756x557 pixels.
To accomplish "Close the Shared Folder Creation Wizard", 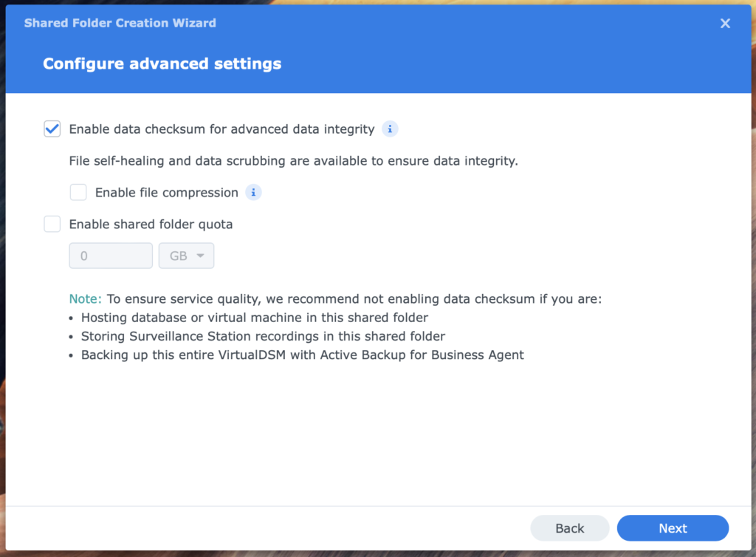I will tap(725, 23).
